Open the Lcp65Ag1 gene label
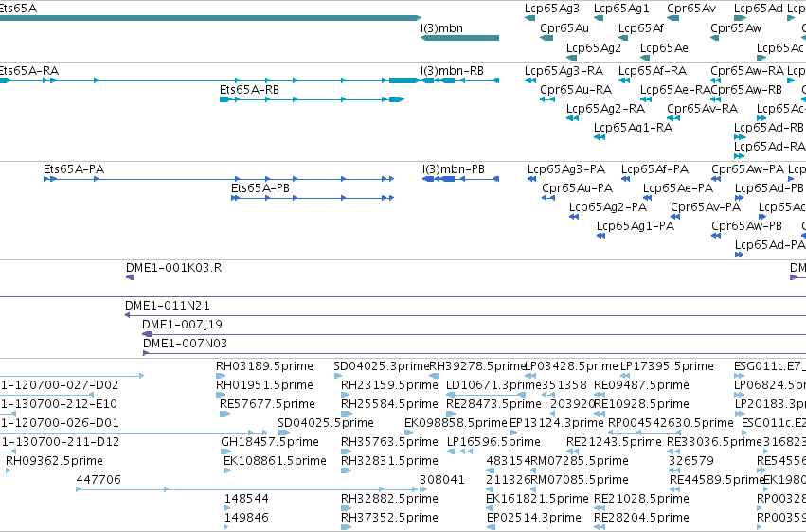The image size is (806, 532). 621,9
